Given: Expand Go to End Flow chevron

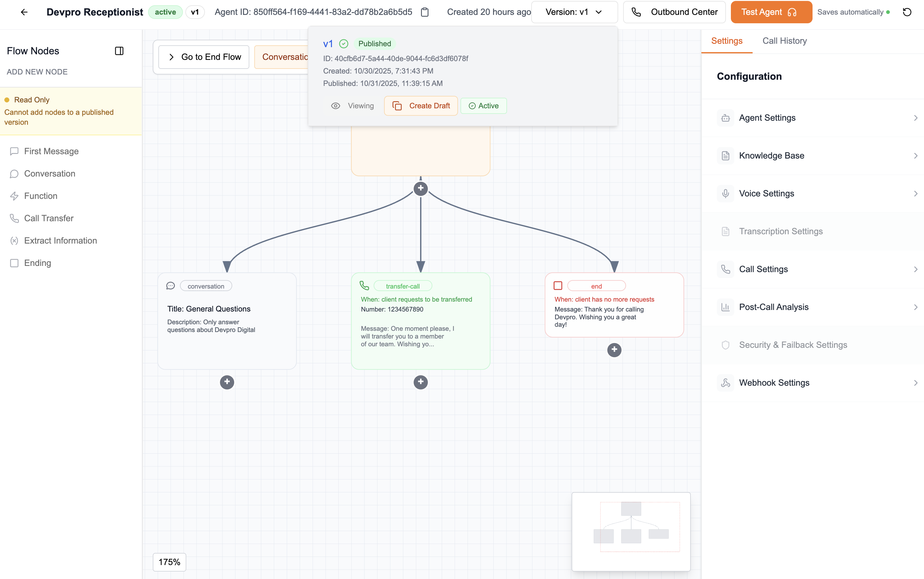Looking at the screenshot, I should pos(172,57).
